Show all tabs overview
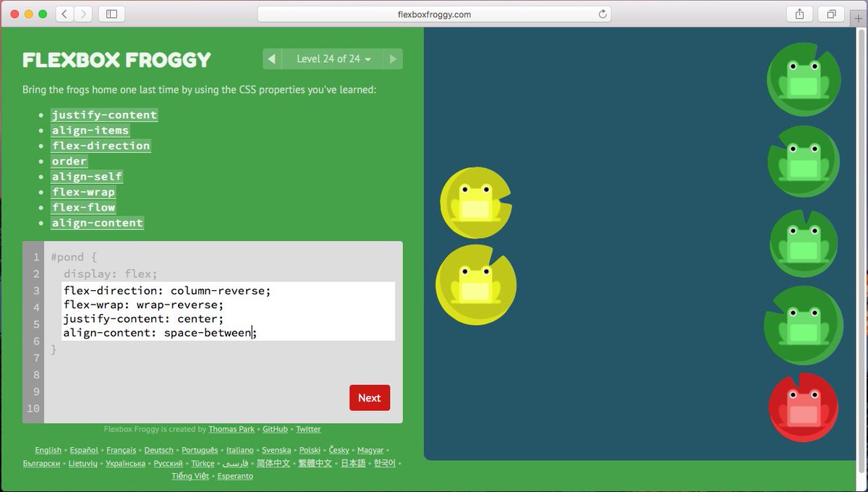Viewport: 868px width, 492px height. (832, 14)
